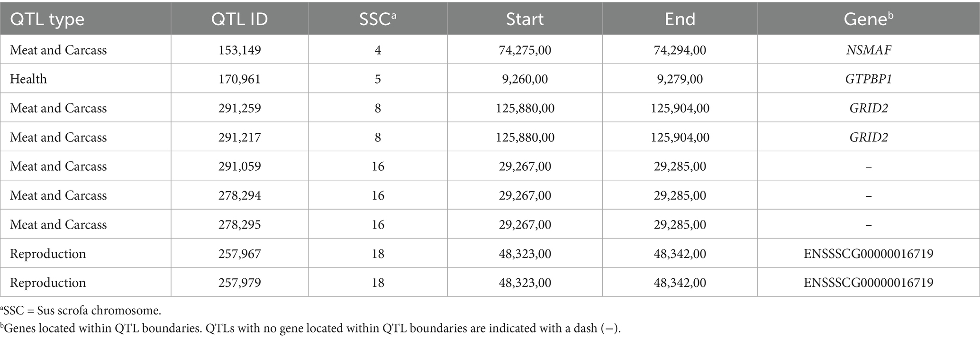This screenshot has width=980, height=340.
Task: Select QTL ID cell 278,294
Action: point(239,195)
